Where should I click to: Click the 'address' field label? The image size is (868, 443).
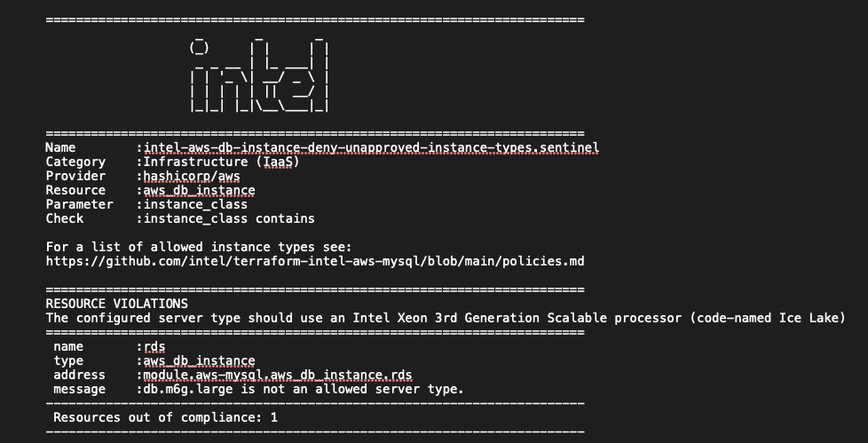(x=79, y=375)
